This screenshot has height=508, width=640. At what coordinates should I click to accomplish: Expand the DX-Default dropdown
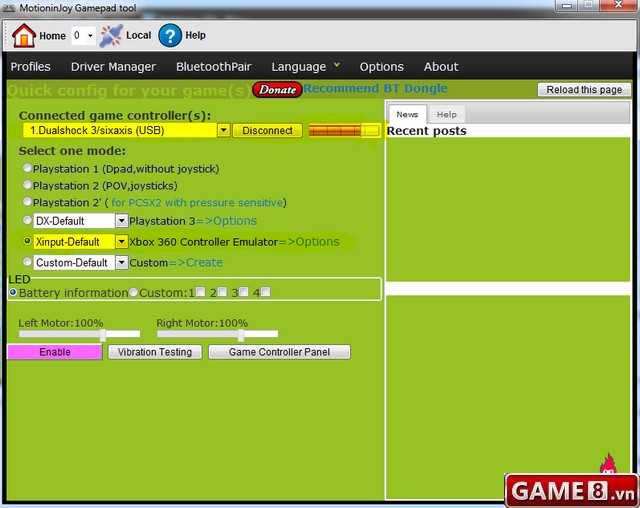(121, 221)
